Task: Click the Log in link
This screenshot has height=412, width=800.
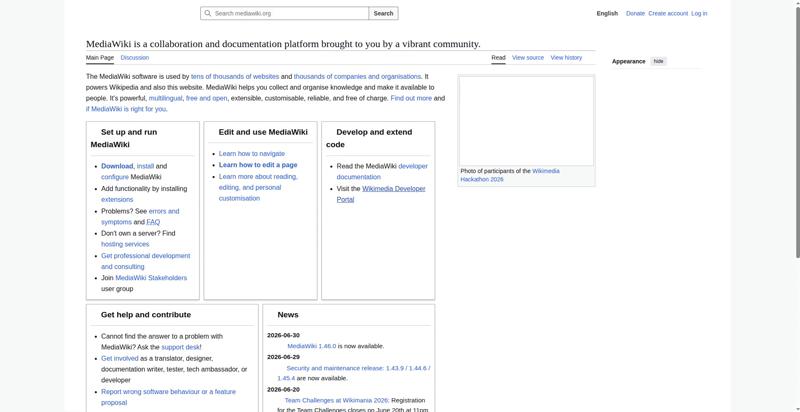Action: coord(699,14)
